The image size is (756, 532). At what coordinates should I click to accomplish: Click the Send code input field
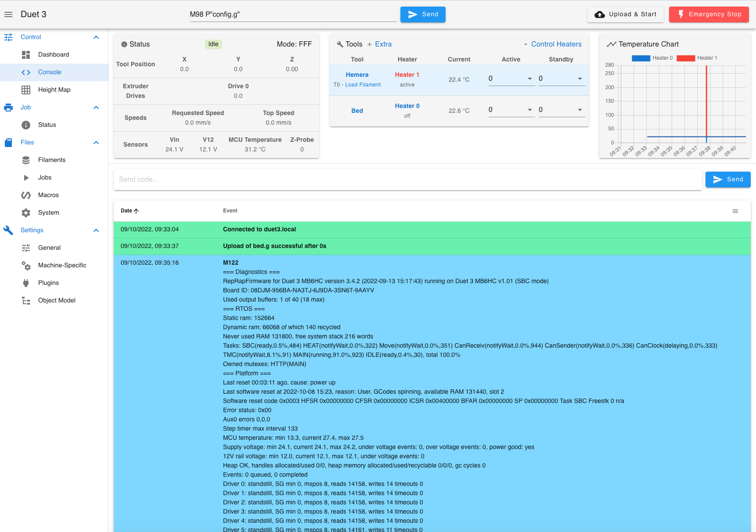click(x=408, y=180)
